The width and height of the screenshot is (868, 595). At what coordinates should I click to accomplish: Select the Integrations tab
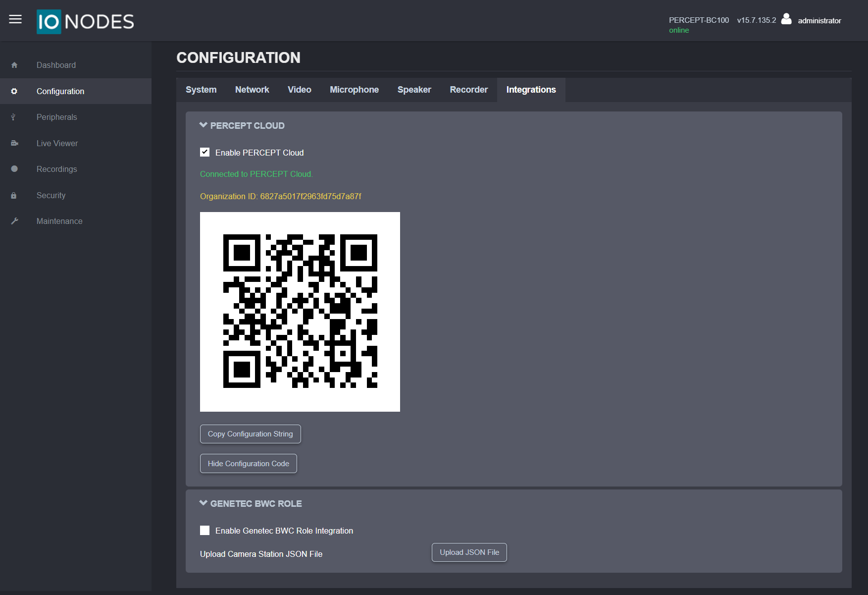[x=531, y=90]
